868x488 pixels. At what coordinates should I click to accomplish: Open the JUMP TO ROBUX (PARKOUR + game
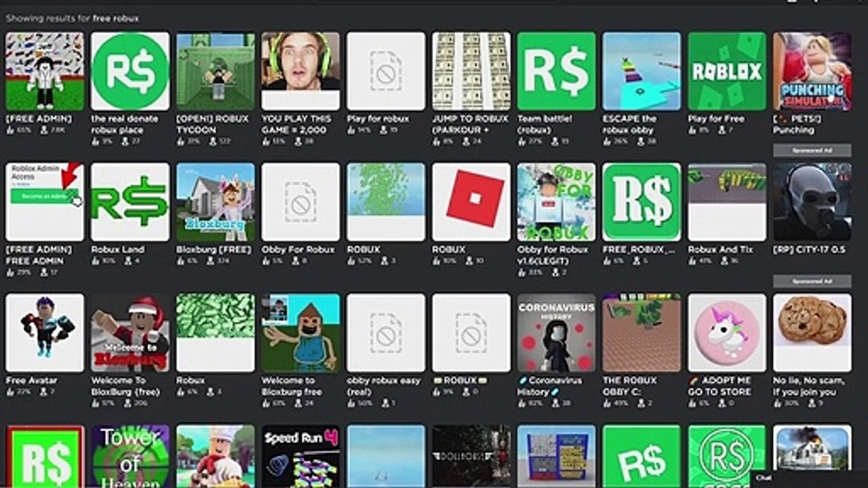471,71
